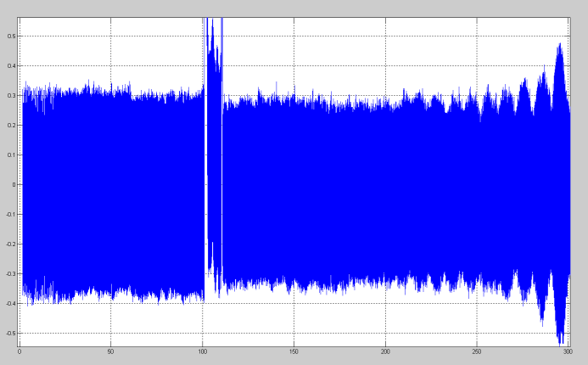This screenshot has height=365, width=588.
Task: Click the x-axis tick label 150
Action: 294,351
